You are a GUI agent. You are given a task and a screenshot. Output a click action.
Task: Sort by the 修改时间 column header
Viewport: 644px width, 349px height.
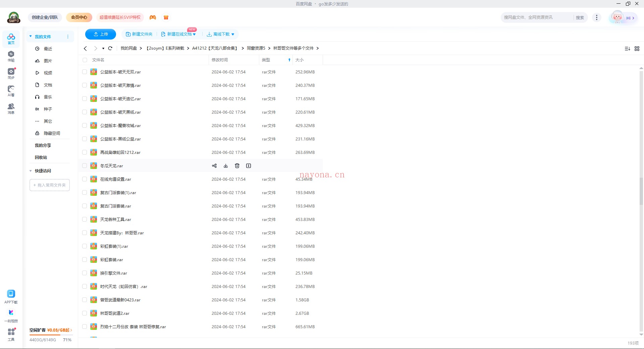tap(220, 60)
